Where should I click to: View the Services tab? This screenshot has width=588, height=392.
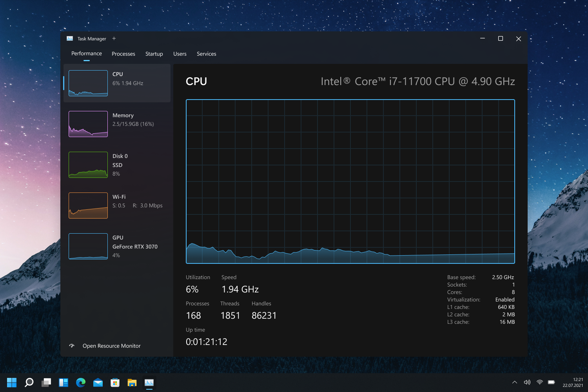pyautogui.click(x=206, y=54)
